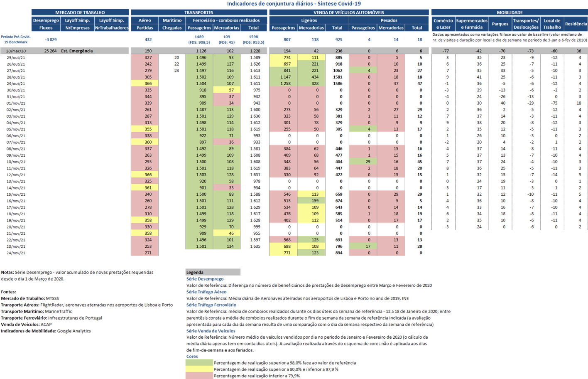The height and width of the screenshot is (379, 588).
Task: Click Indicadores de Mobilidade: Google Analytics line
Action: tap(46, 331)
